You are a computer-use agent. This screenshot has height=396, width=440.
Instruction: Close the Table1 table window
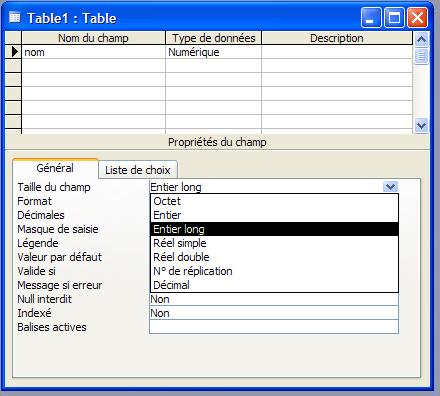click(x=417, y=18)
